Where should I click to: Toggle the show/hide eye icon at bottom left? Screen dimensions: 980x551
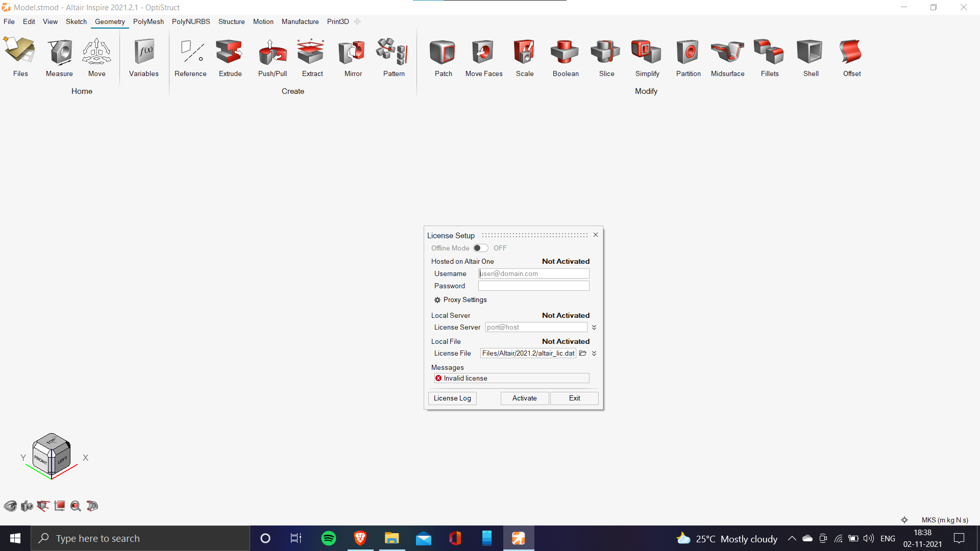click(10, 506)
